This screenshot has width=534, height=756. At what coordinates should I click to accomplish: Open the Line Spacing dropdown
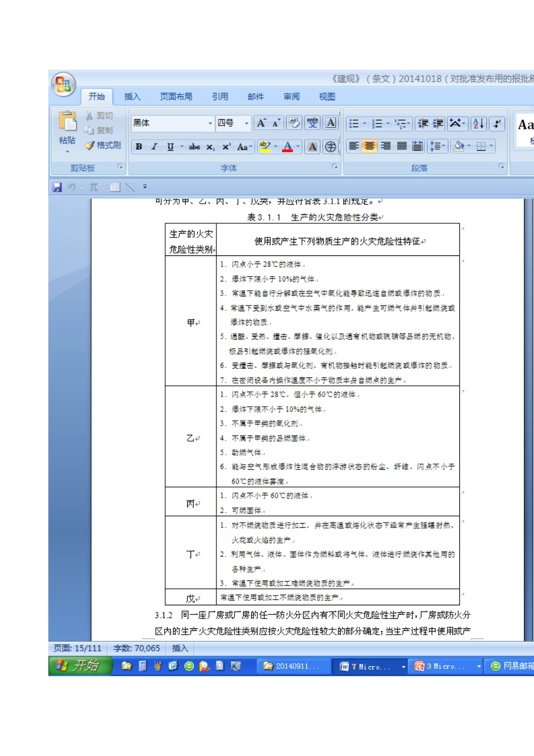437,146
